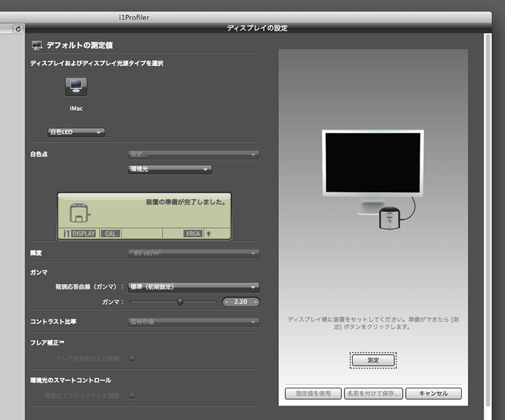505x420 pixels.
Task: Open the 測定... white point dropdown
Action: tap(193, 155)
